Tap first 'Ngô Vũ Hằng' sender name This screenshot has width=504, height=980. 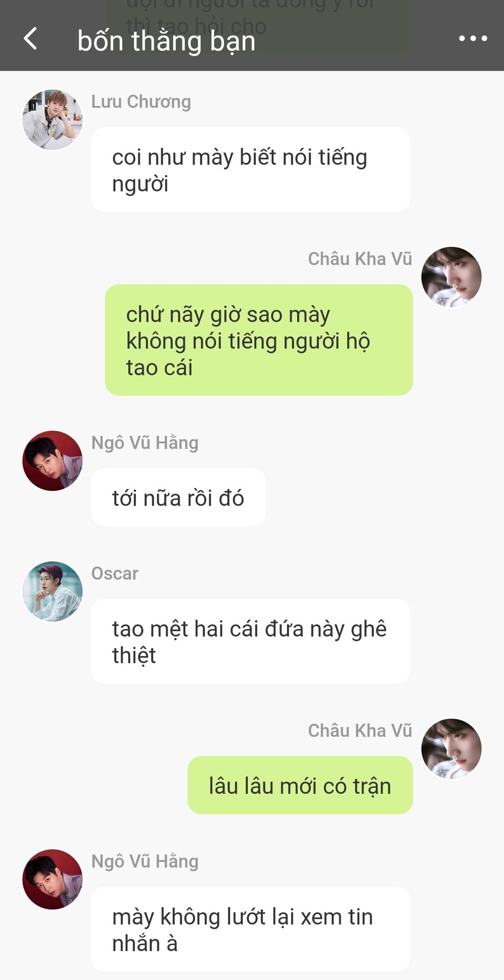145,443
